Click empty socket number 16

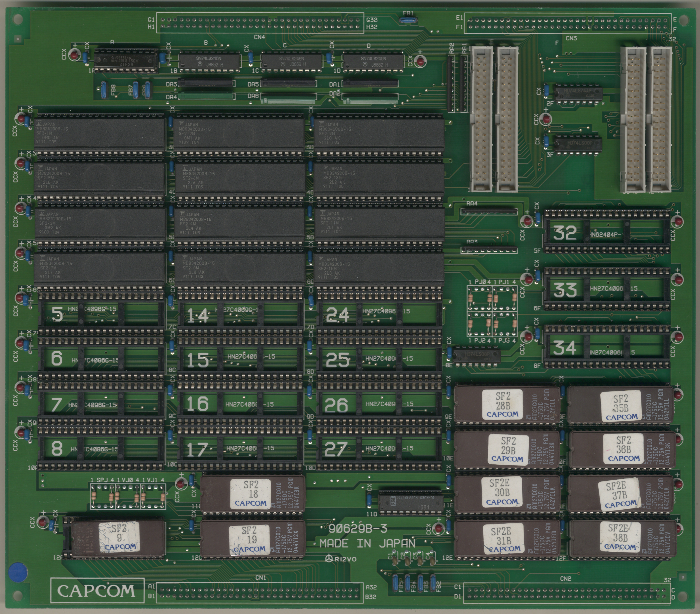240,403
